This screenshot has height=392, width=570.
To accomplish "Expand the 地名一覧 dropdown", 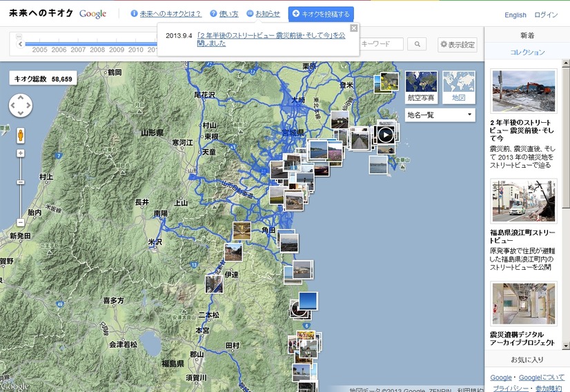I will click(x=440, y=115).
